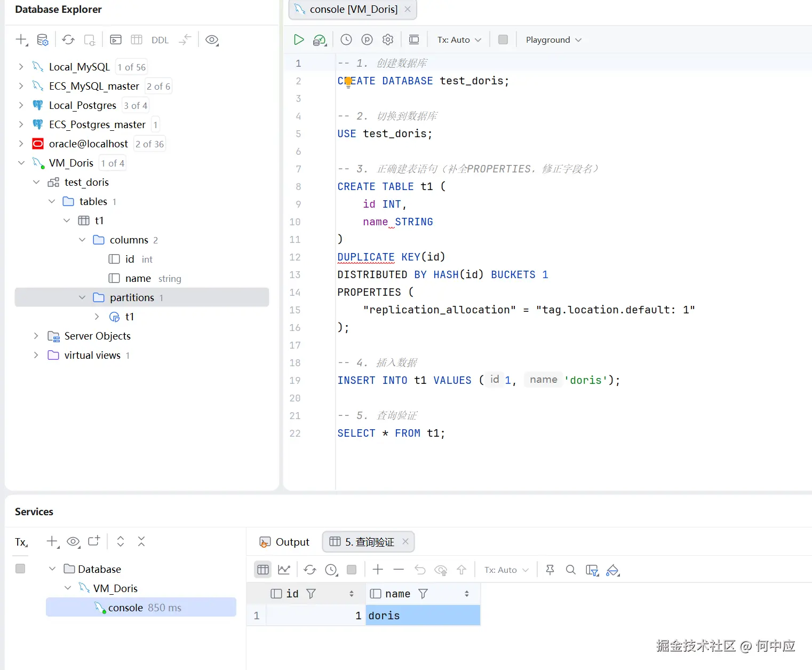This screenshot has height=670, width=812.
Task: Expand the oracle@localhost data source
Action: click(21, 144)
